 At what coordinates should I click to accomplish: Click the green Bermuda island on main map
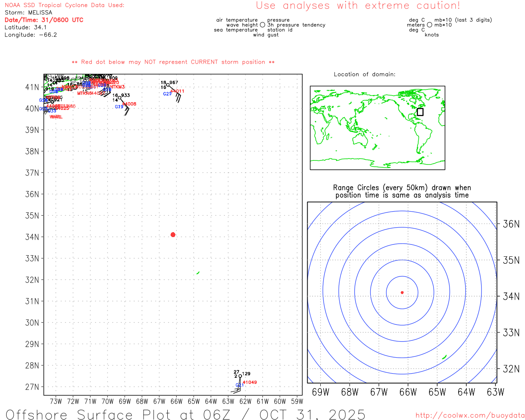pyautogui.click(x=198, y=273)
